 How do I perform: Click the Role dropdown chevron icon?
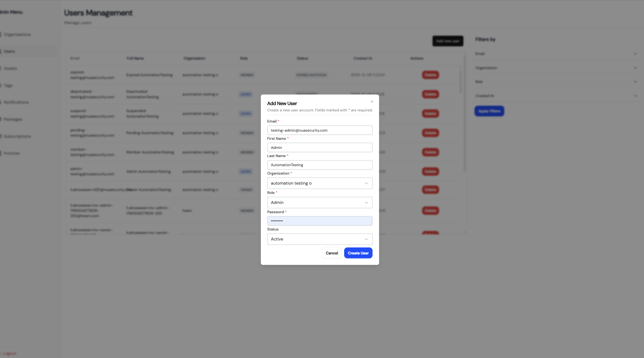(x=366, y=203)
